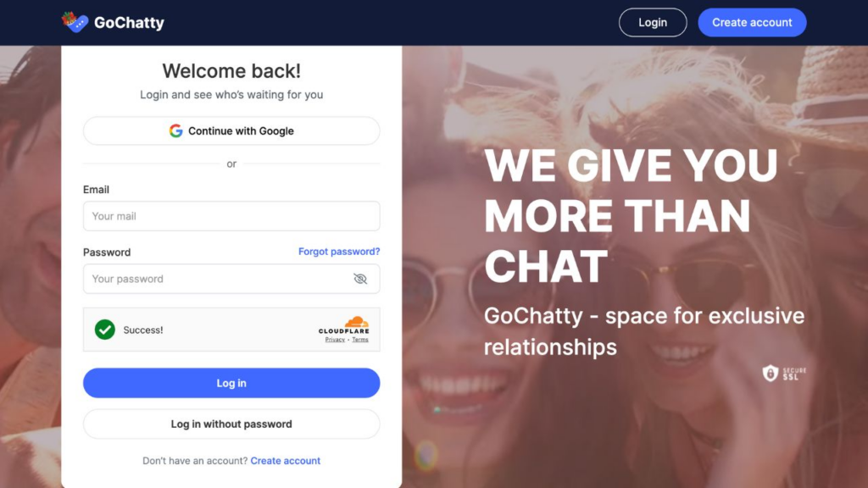Click the Login button in header
Screen dimensions: 868x488
(x=653, y=23)
